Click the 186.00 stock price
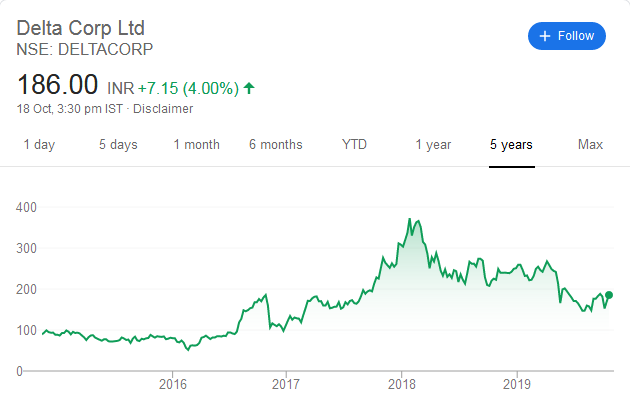The height and width of the screenshot is (401, 630). click(56, 86)
